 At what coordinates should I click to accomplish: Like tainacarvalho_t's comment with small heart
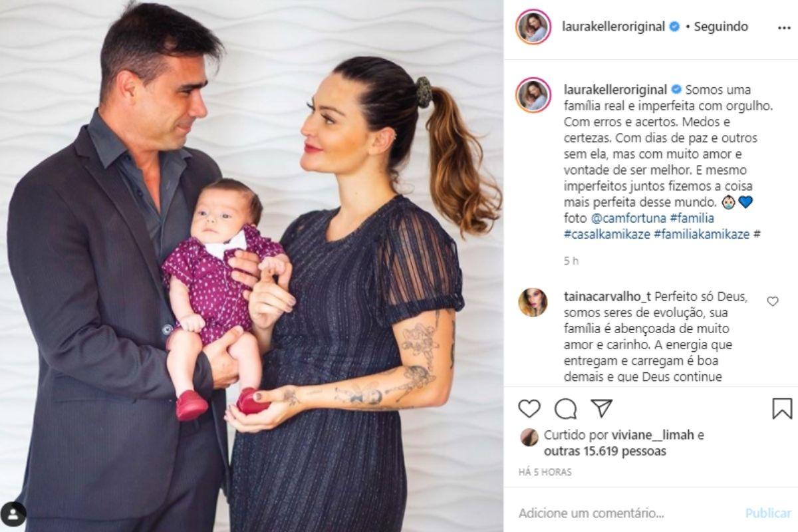pos(773,301)
